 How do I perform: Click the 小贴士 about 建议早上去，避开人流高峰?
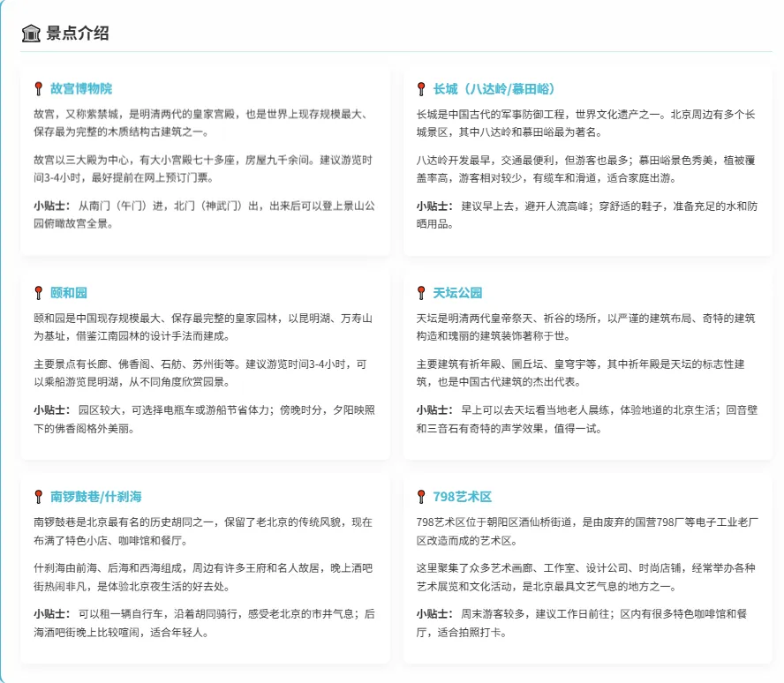click(x=587, y=214)
